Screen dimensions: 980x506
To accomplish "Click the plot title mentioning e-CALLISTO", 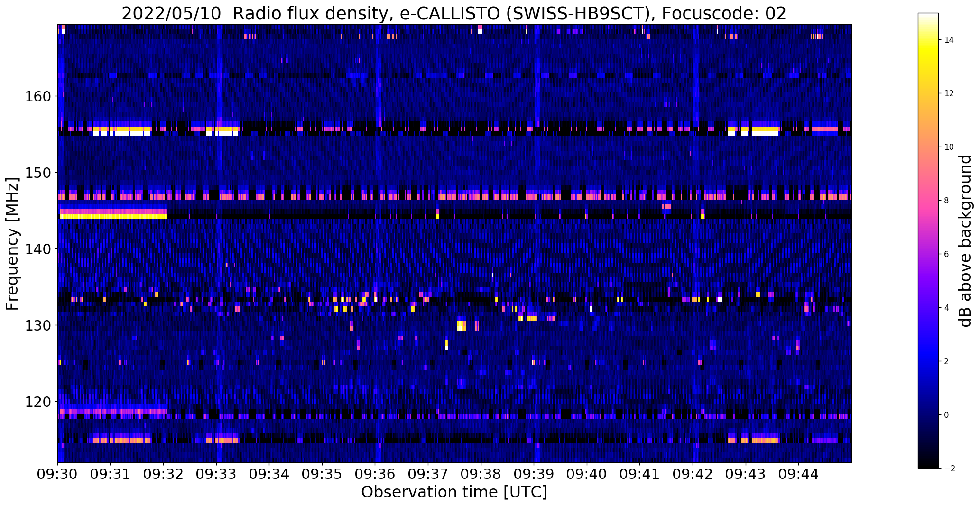I will (x=454, y=13).
